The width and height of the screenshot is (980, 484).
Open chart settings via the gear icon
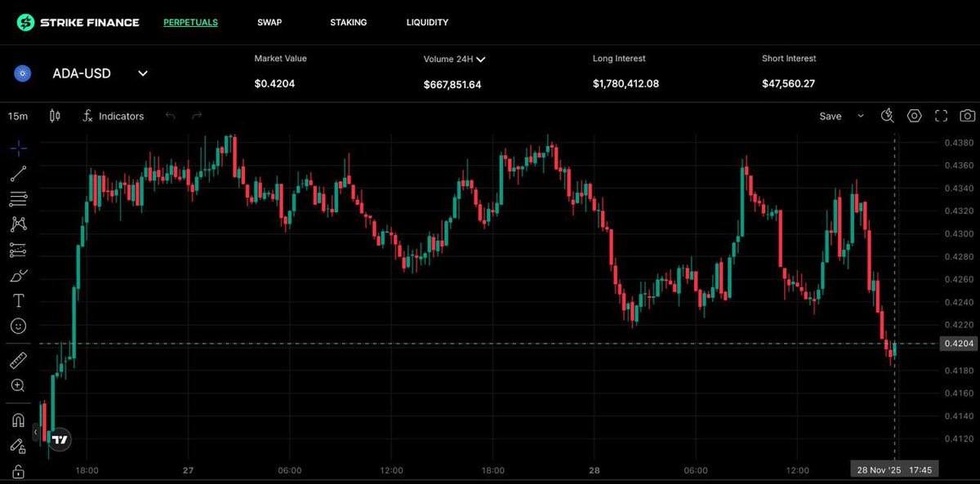(914, 116)
